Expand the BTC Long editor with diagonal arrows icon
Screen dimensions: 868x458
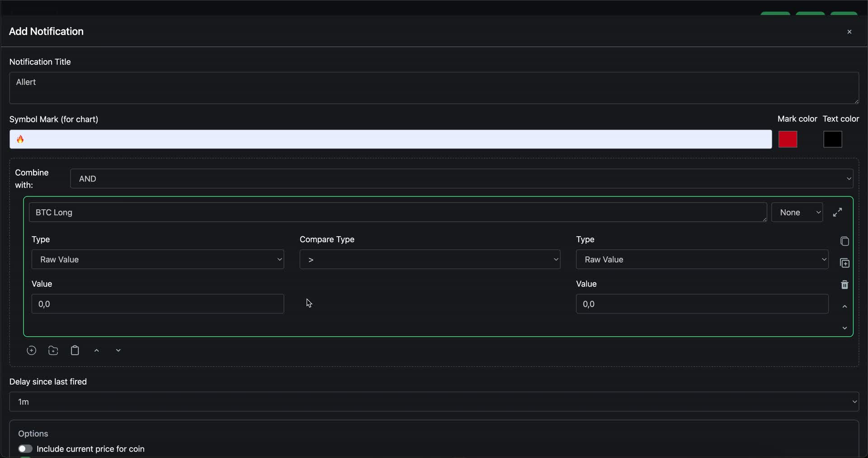(x=838, y=212)
